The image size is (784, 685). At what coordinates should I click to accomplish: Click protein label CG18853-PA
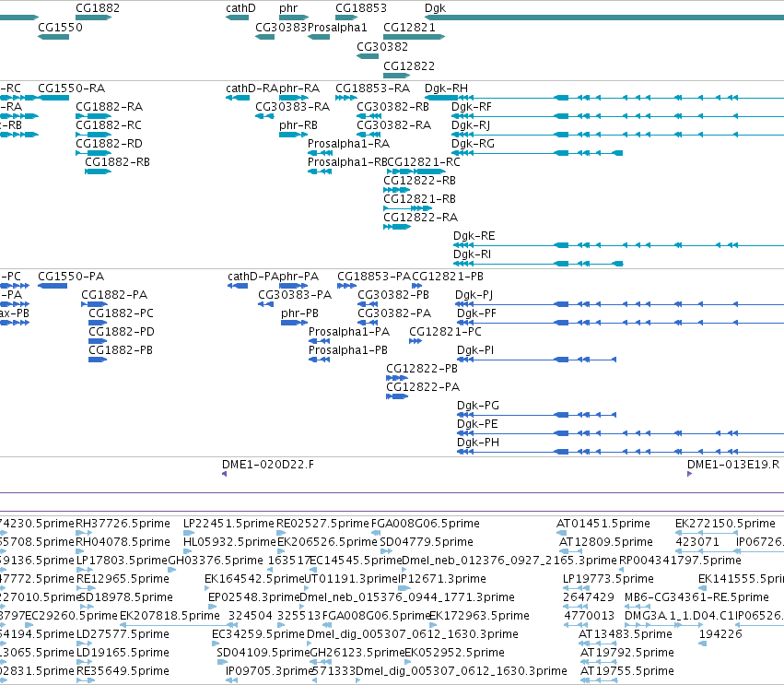pyautogui.click(x=374, y=277)
